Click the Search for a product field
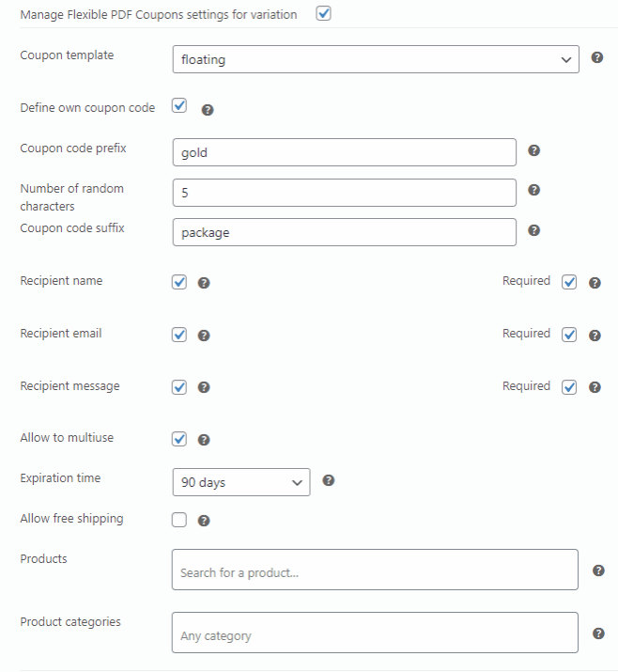 coord(375,570)
